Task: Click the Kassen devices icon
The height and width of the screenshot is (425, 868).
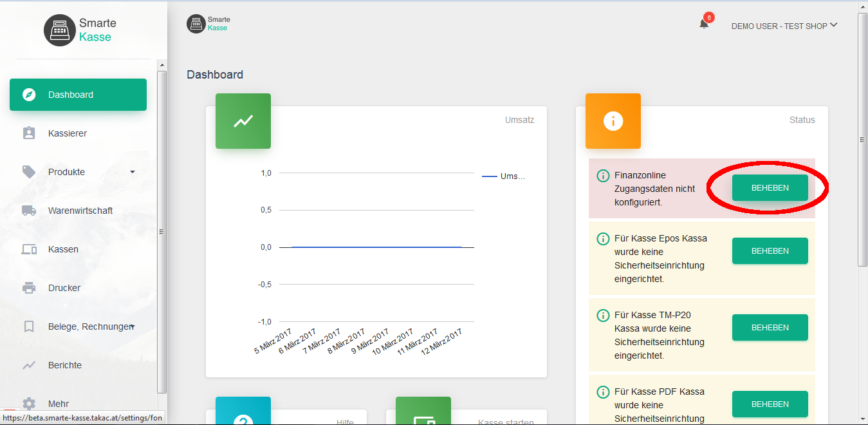Action: point(29,249)
